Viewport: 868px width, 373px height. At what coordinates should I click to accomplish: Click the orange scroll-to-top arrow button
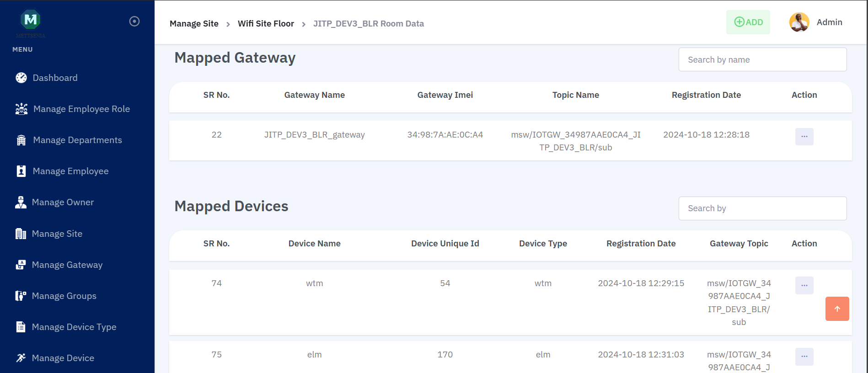tap(837, 309)
